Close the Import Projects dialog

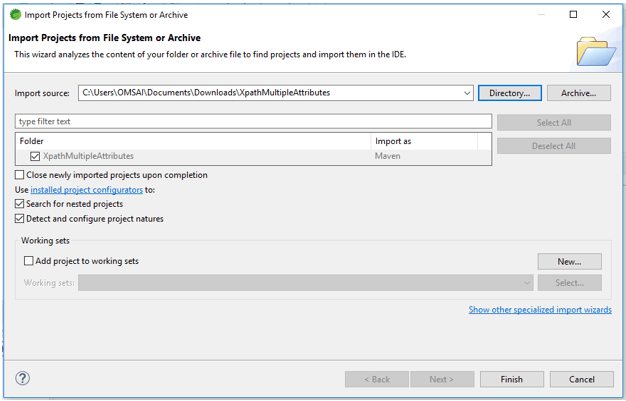tap(606, 15)
